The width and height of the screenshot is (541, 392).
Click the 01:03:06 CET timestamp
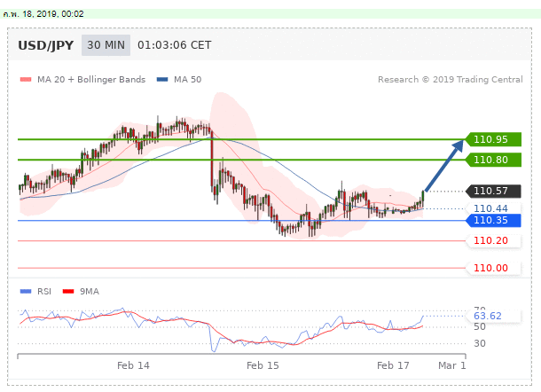click(x=174, y=45)
